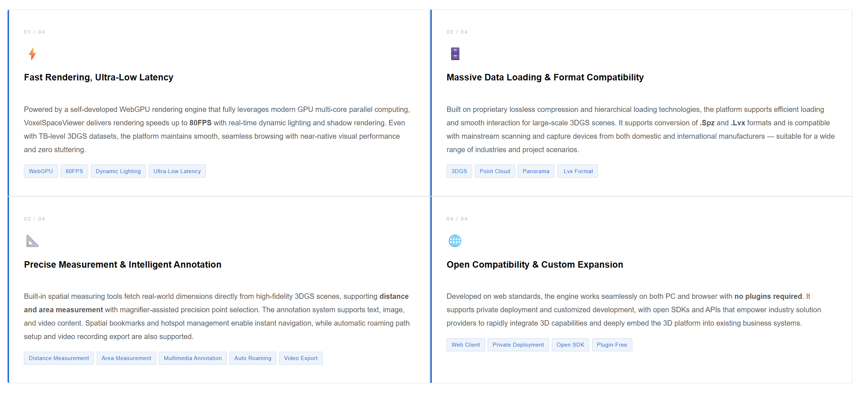Select the Area Measurement tag
868x393 pixels.
tap(127, 358)
